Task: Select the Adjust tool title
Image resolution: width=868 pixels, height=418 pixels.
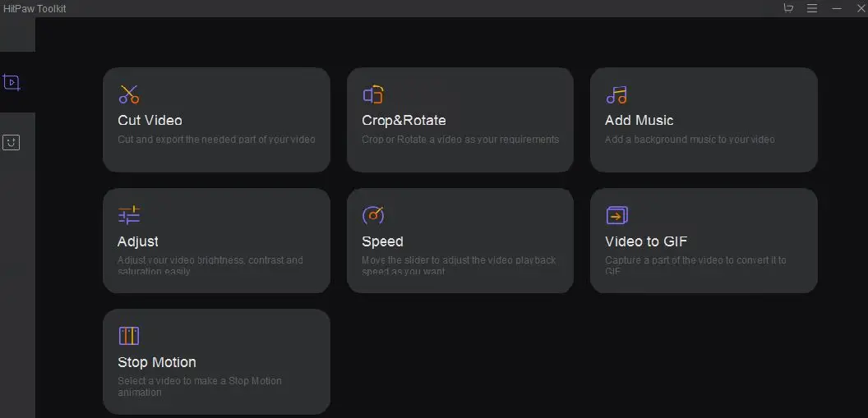Action: click(x=138, y=241)
